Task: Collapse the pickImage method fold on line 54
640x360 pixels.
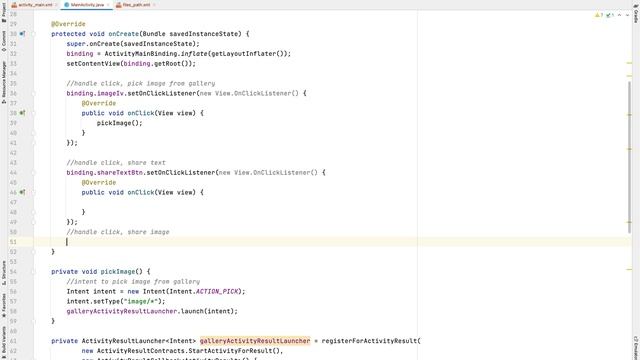Action: (33, 271)
